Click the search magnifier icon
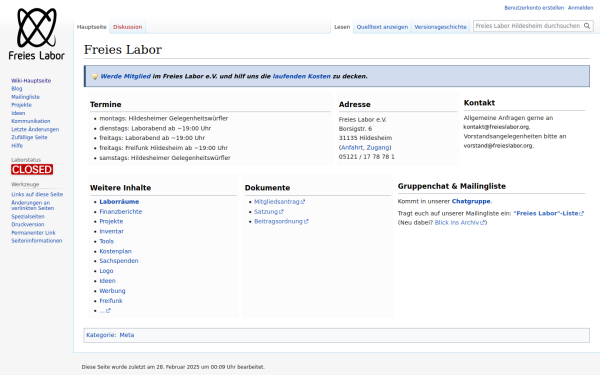Screen dimensions: 600x375 pos(587,26)
